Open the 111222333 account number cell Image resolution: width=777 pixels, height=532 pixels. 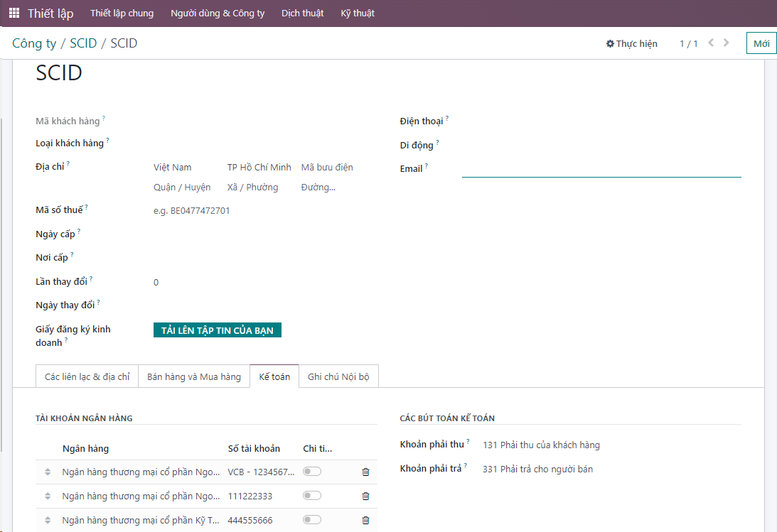[250, 496]
